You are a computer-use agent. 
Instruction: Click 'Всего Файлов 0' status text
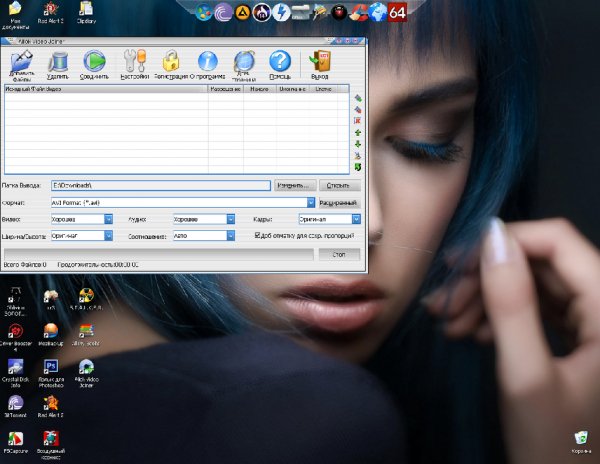[24, 265]
